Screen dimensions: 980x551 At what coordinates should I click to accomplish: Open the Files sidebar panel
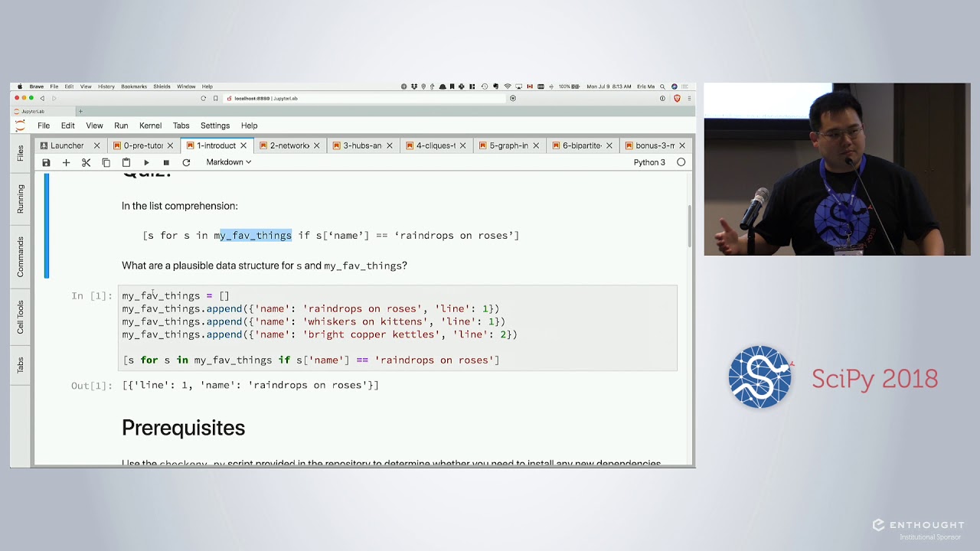point(21,153)
